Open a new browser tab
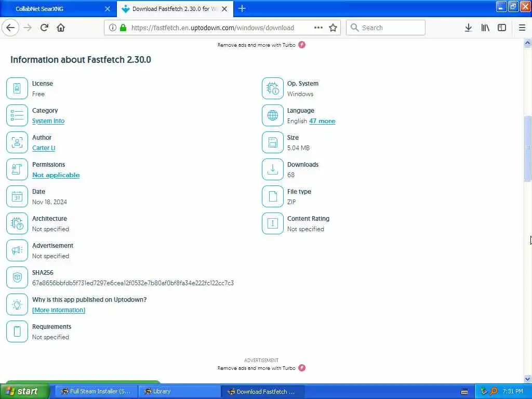 [x=242, y=8]
